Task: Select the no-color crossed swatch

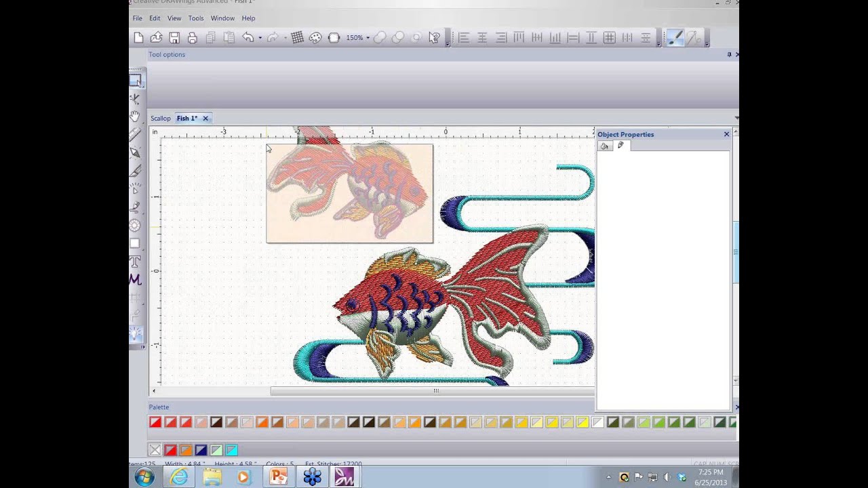Action: pyautogui.click(x=155, y=450)
